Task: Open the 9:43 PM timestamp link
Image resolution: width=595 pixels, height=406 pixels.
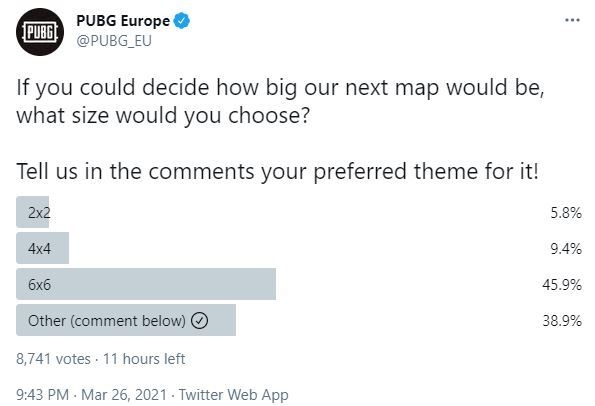Action: 42,395
